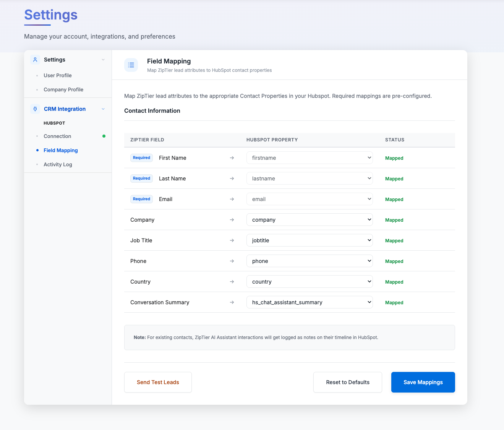Image resolution: width=504 pixels, height=430 pixels.
Task: Click the Mapped status for First Name row
Action: [x=394, y=158]
